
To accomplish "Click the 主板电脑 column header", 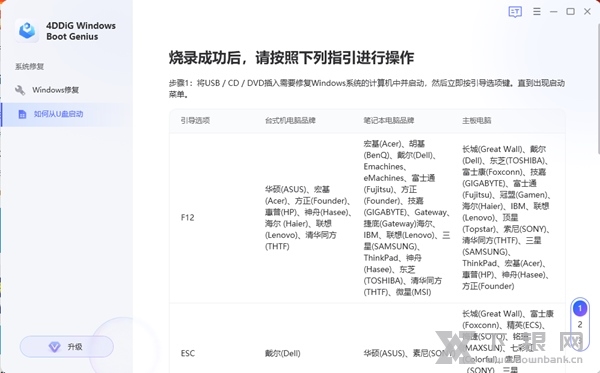I will tap(476, 121).
